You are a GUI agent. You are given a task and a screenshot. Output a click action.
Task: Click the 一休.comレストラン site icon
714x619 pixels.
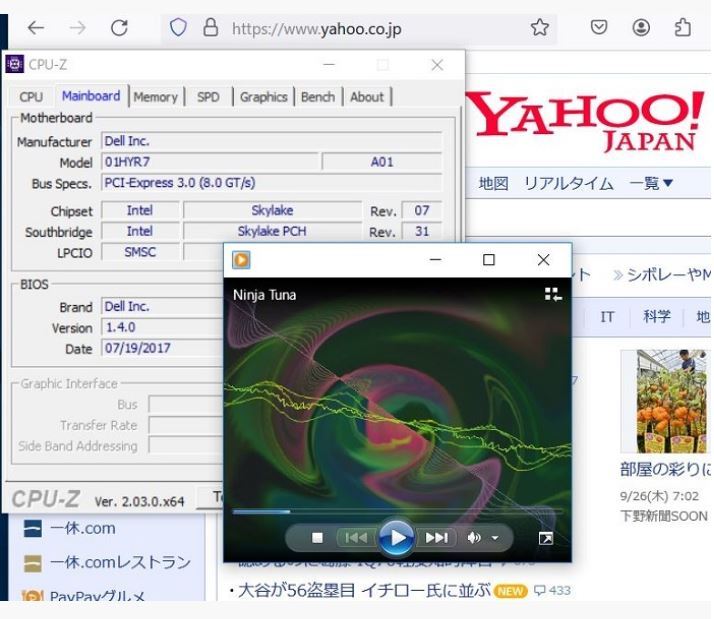(32, 563)
